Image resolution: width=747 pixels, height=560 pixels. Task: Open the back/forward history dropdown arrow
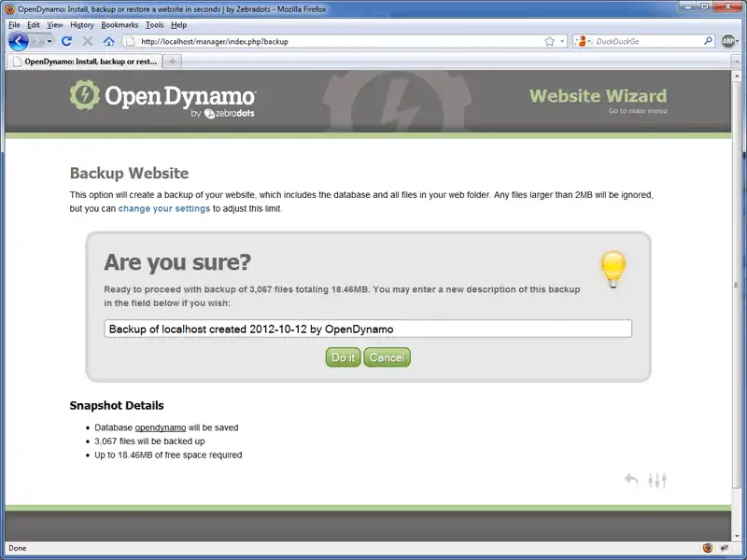coord(49,41)
